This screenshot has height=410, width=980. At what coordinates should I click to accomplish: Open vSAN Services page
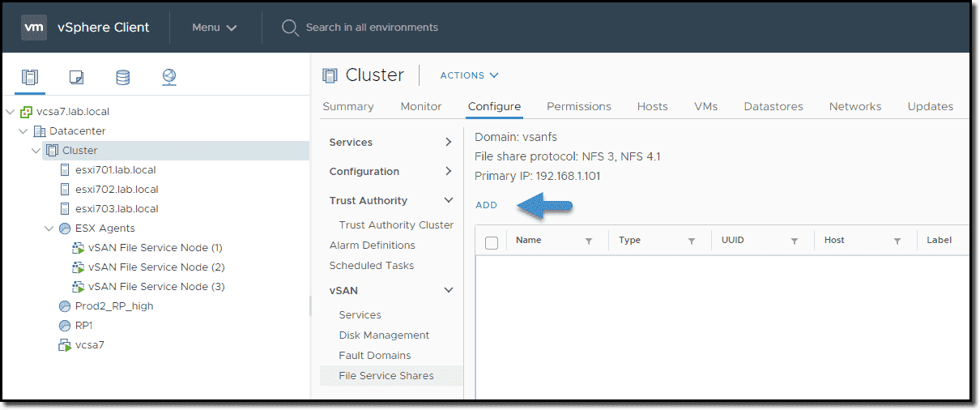[x=360, y=315]
